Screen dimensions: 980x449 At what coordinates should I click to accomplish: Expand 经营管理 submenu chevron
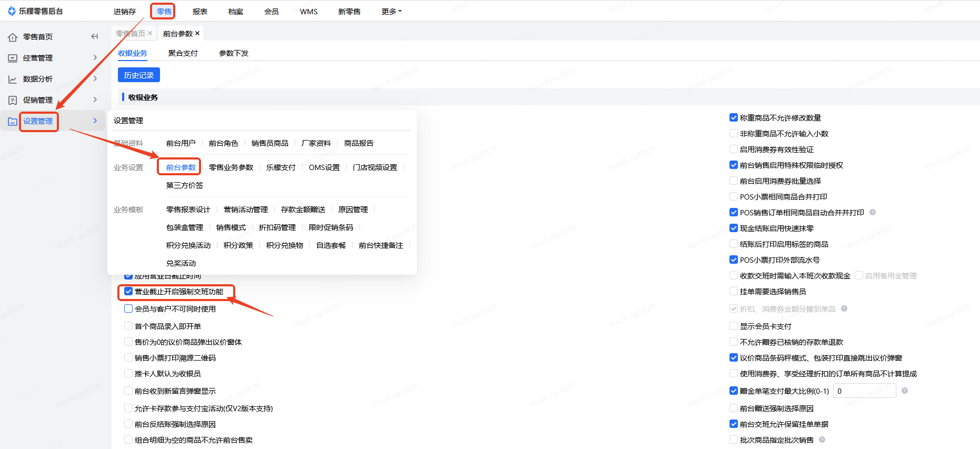95,57
